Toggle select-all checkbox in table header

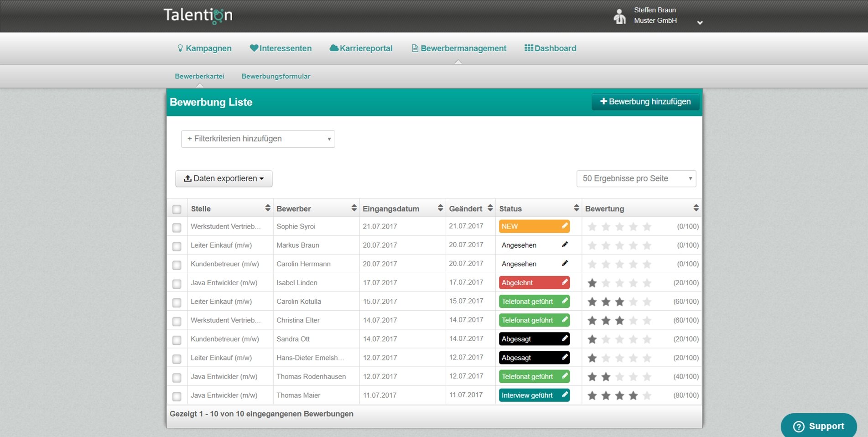pyautogui.click(x=177, y=209)
